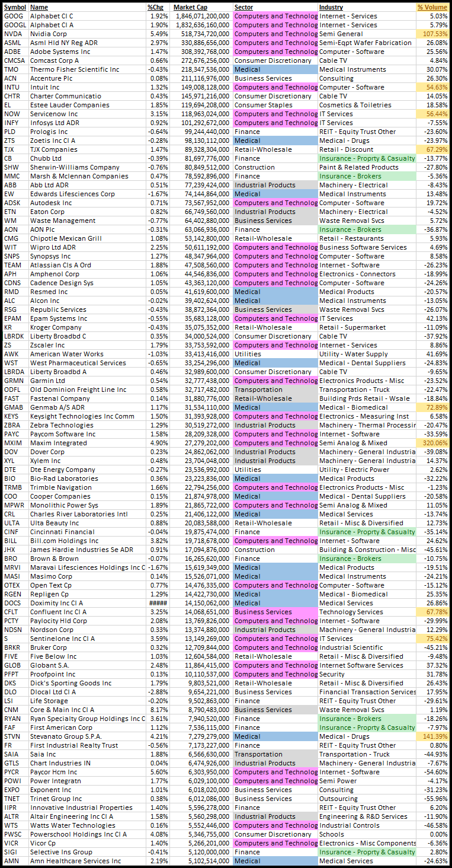Click the Nvidia Corp name cell
This screenshot has width=452, height=868.
click(87, 34)
